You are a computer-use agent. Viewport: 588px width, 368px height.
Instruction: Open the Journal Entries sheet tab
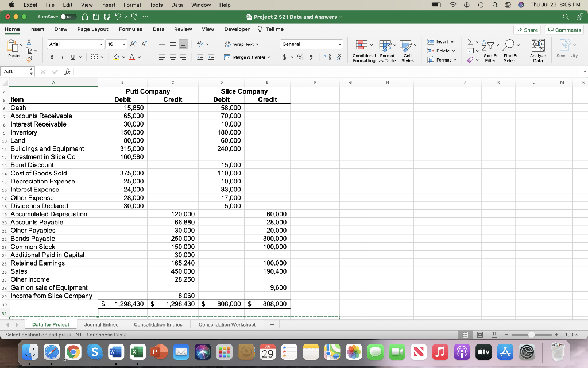click(x=102, y=324)
